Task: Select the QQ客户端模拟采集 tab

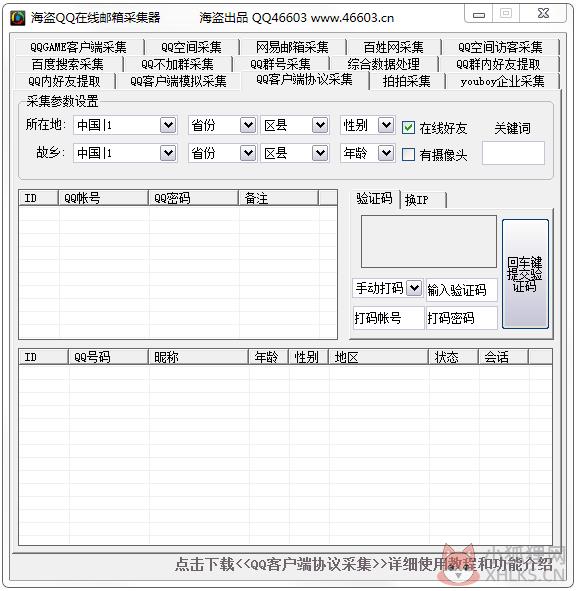Action: [x=178, y=81]
